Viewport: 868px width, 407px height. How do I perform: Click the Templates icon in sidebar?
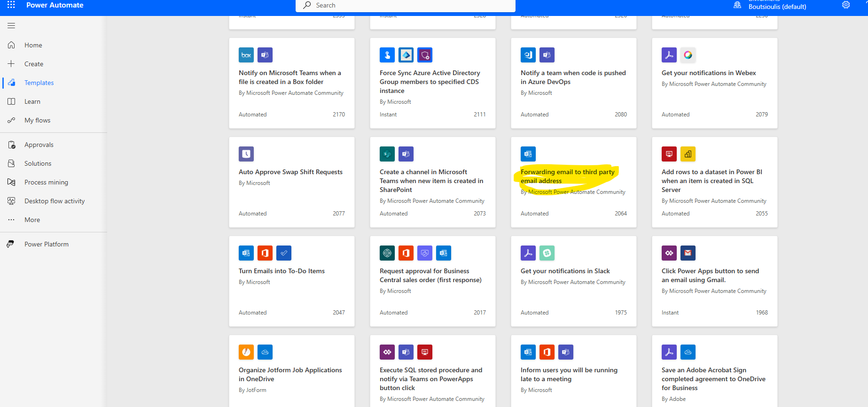tap(11, 83)
